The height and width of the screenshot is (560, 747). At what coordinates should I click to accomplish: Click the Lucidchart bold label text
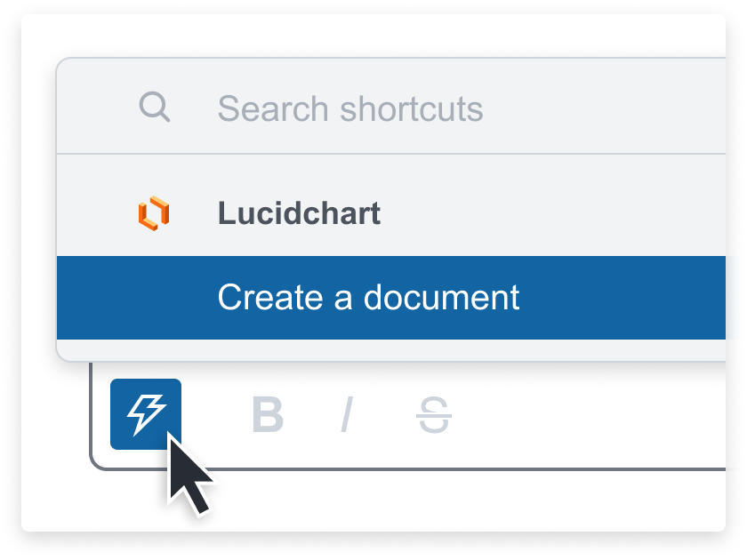pos(299,212)
